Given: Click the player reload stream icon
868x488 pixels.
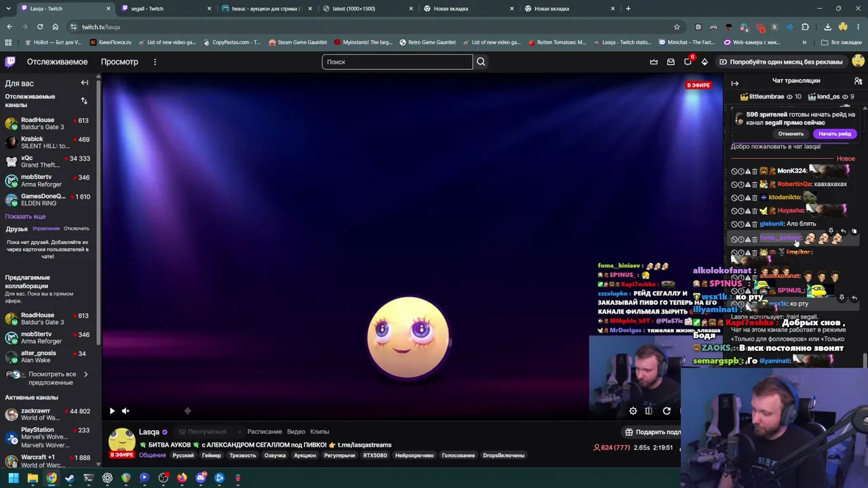Looking at the screenshot, I should click(x=667, y=411).
